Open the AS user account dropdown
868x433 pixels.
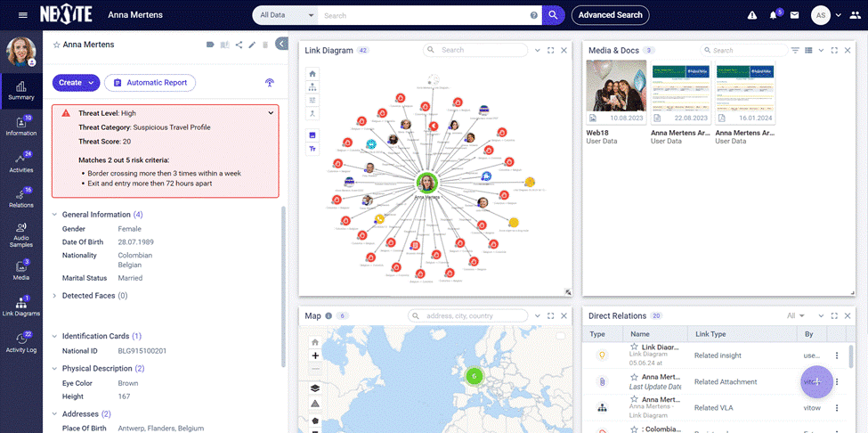click(x=826, y=15)
